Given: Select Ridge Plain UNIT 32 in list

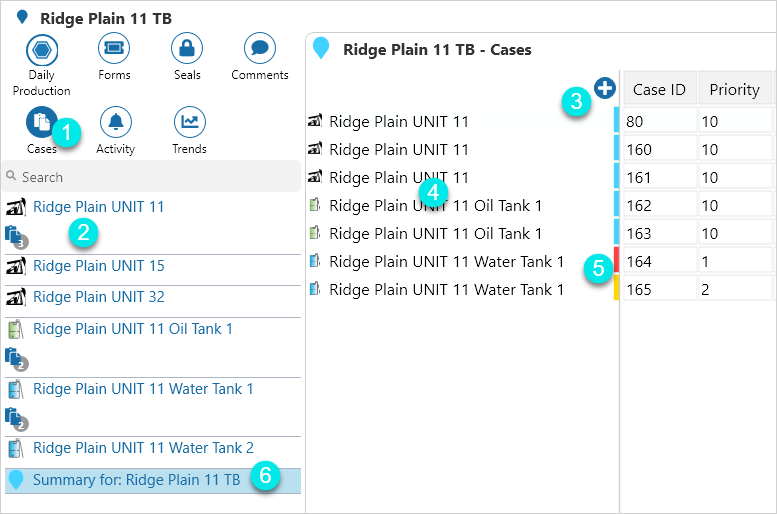Looking at the screenshot, I should (98, 297).
